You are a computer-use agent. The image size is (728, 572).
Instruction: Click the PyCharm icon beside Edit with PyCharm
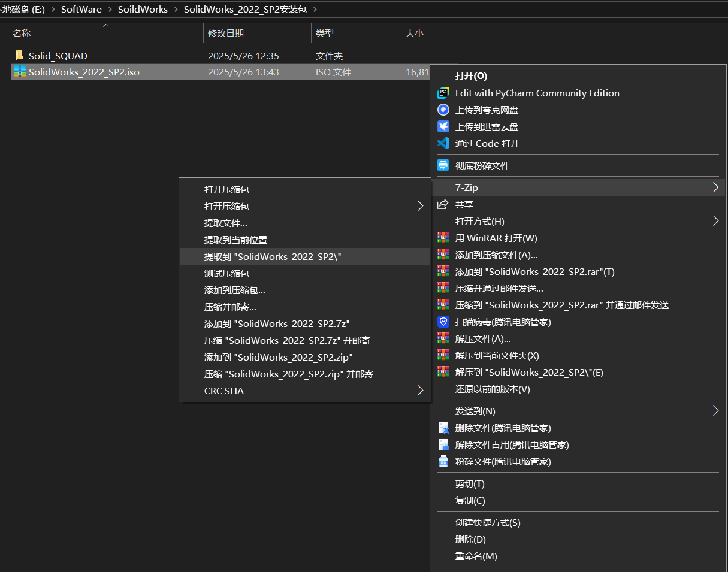[443, 93]
